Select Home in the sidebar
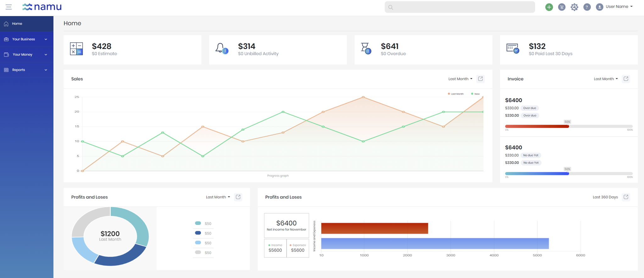 click(27, 24)
